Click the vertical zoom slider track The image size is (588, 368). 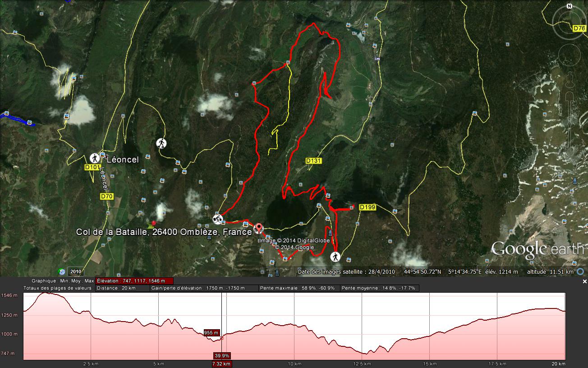pos(570,124)
